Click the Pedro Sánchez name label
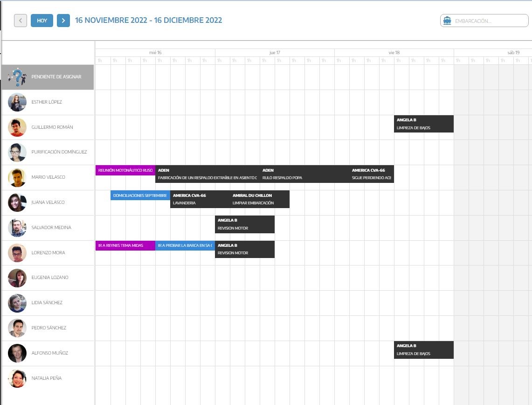The image size is (532, 405). [x=49, y=328]
